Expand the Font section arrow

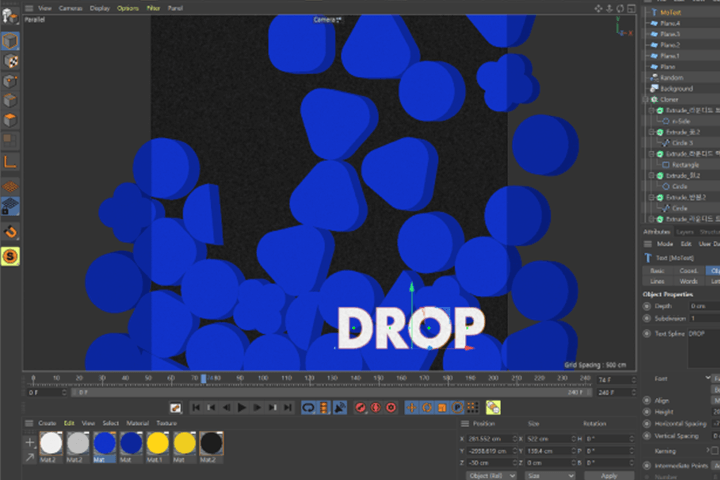click(708, 378)
